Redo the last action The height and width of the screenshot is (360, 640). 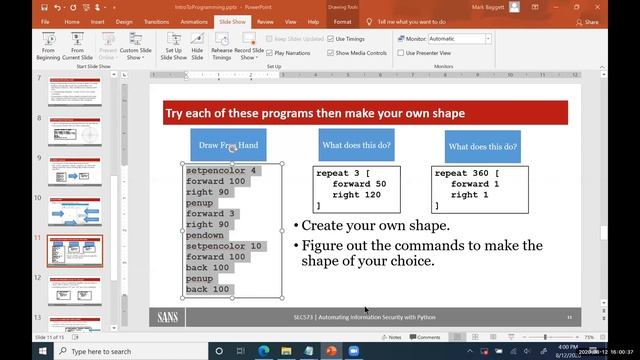click(73, 7)
